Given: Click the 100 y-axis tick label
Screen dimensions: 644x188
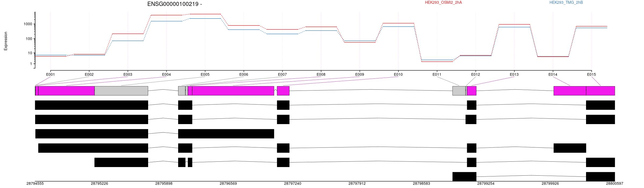Looking at the screenshot, I should tap(29, 39).
